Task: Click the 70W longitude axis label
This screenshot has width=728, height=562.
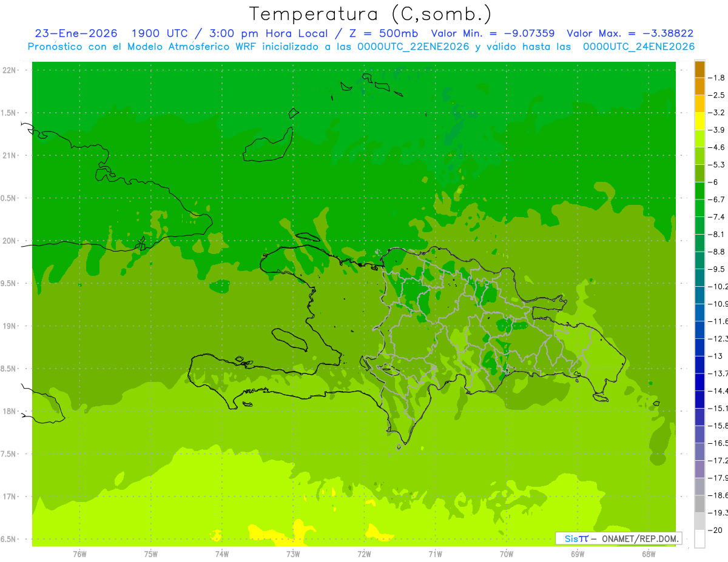Action: point(507,554)
